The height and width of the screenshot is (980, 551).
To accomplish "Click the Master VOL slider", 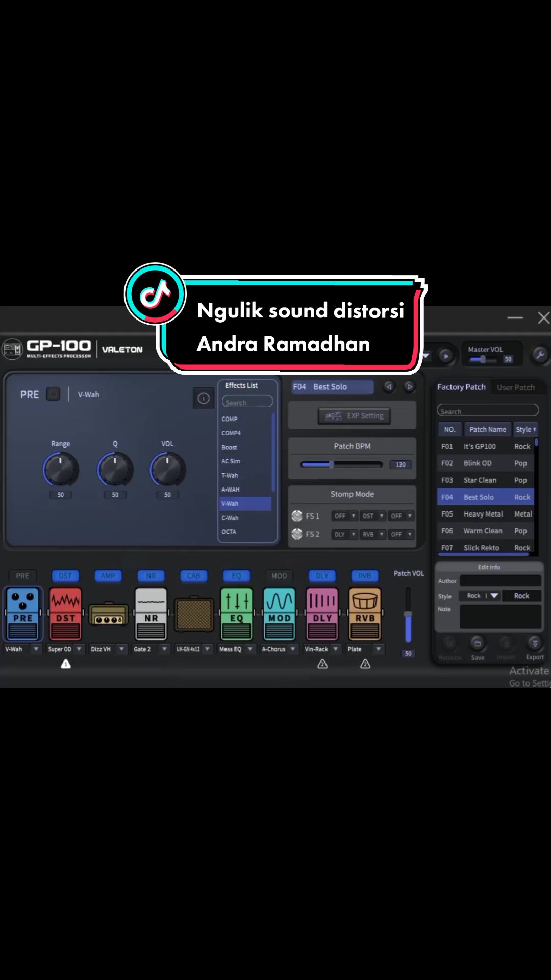I will point(482,359).
